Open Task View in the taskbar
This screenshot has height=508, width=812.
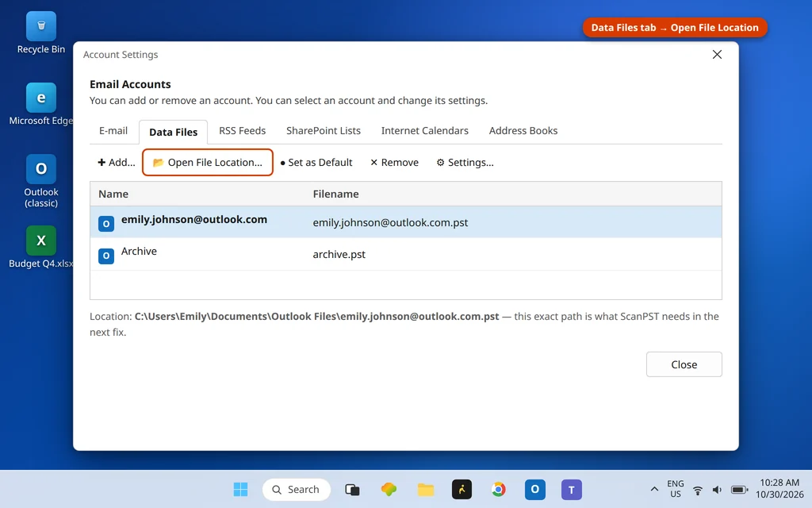pos(352,489)
